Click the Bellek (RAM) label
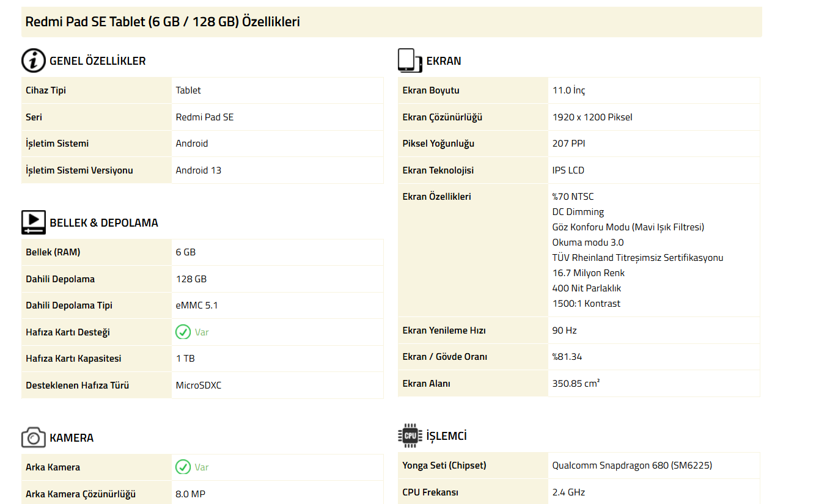The image size is (827, 504). (53, 252)
